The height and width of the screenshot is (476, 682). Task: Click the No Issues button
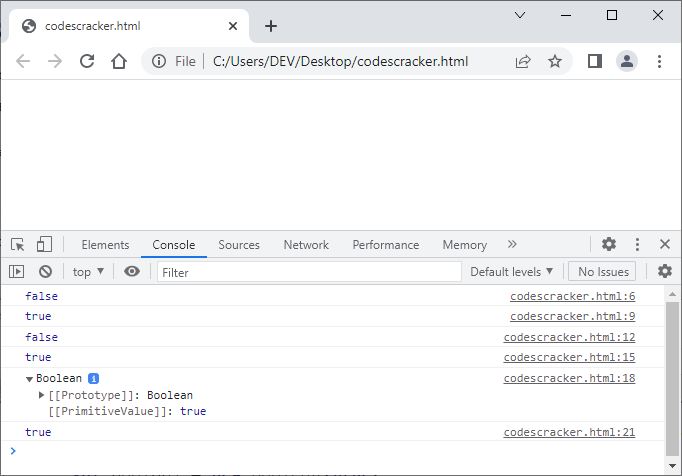[x=602, y=272]
